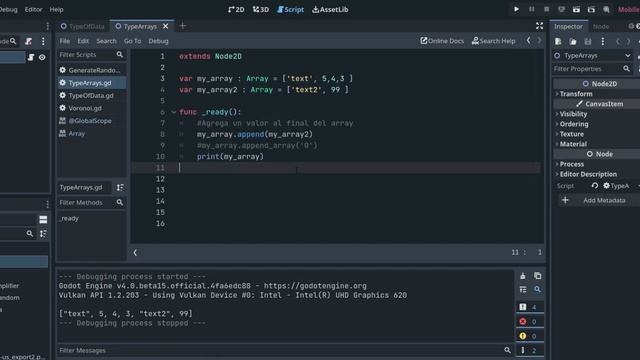Viewport: 640px width, 360px height.
Task: Load an existing resource in Inspector
Action: pyautogui.click(x=573, y=41)
